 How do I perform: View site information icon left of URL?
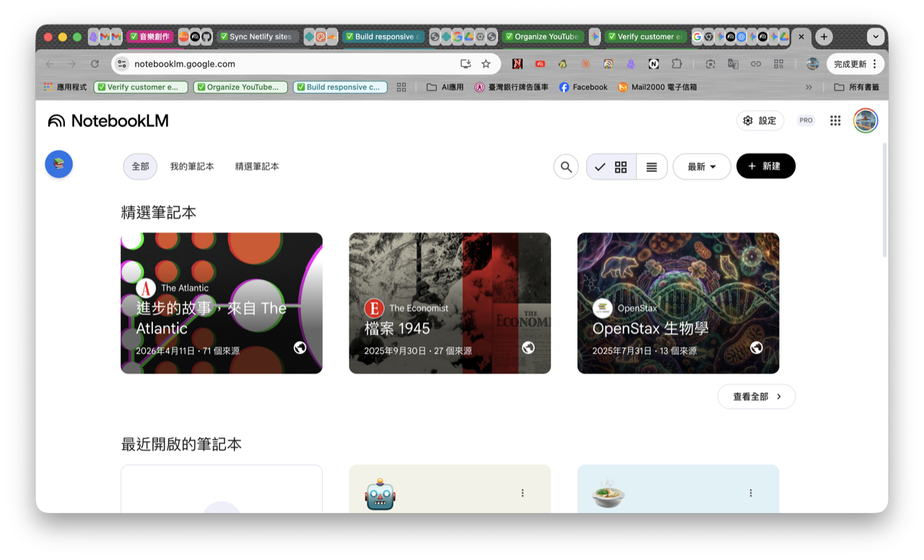pos(122,64)
